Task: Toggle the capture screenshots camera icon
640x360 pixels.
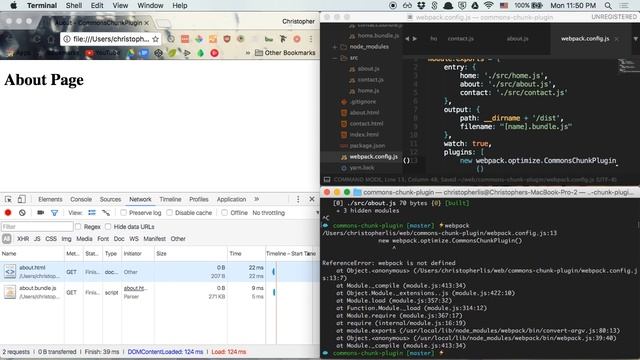Action: point(40,213)
